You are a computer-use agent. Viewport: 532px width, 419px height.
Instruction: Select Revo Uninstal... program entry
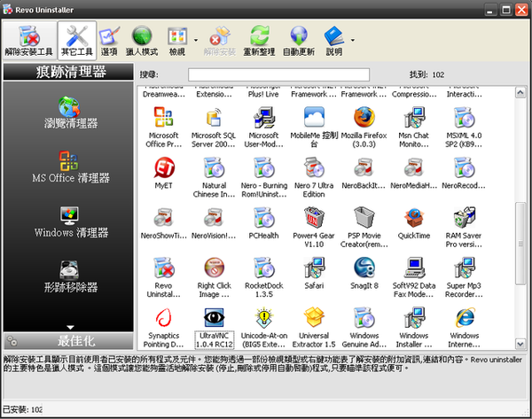pos(163,277)
